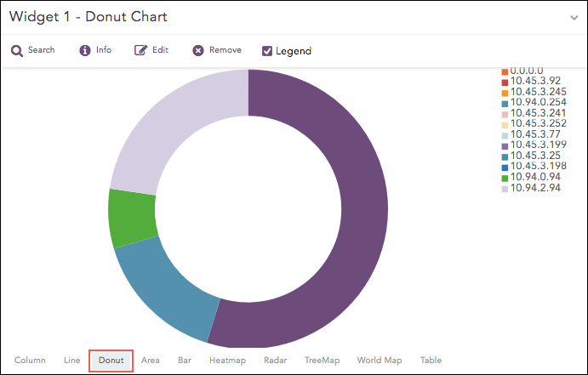
Task: Click the Search magnifier icon
Action: click(17, 51)
